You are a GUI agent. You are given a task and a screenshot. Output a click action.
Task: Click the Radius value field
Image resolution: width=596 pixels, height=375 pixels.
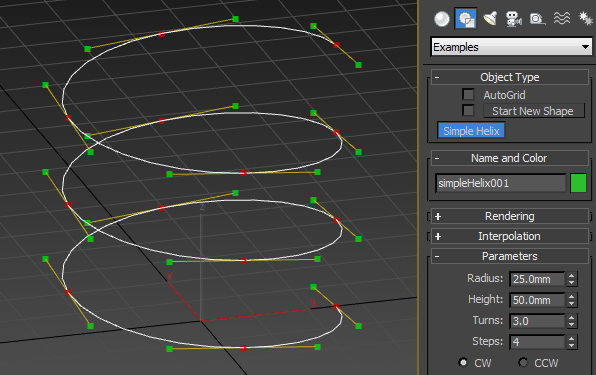click(537, 279)
